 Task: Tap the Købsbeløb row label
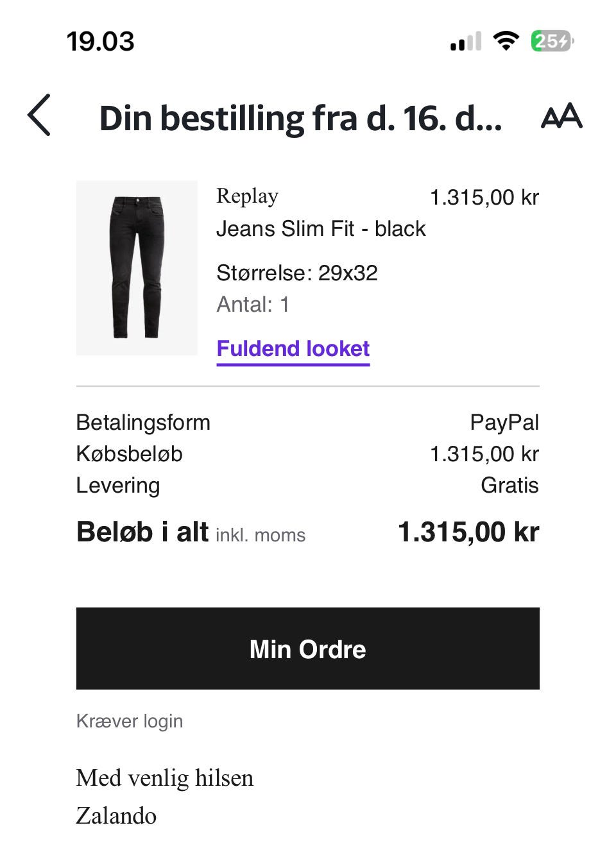coord(130,454)
